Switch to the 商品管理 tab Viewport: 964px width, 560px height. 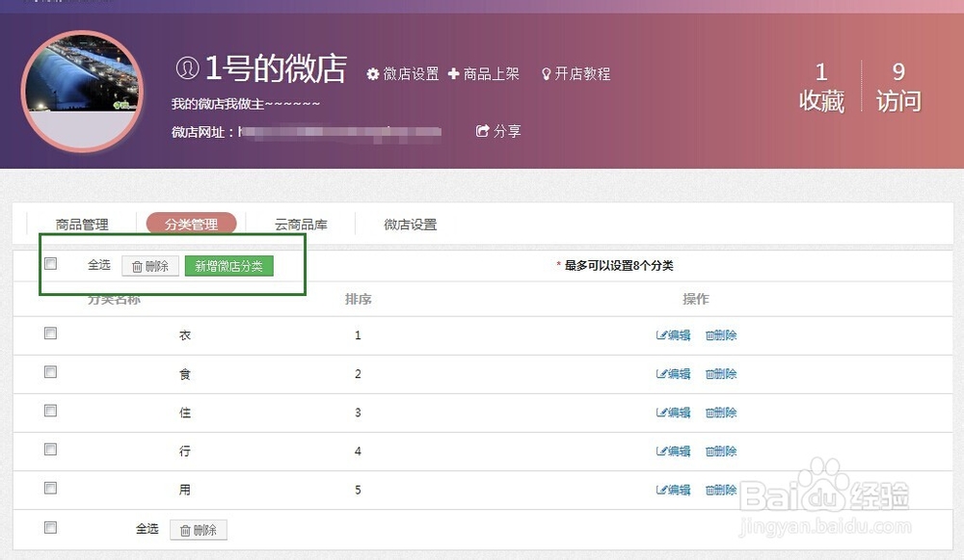[84, 224]
